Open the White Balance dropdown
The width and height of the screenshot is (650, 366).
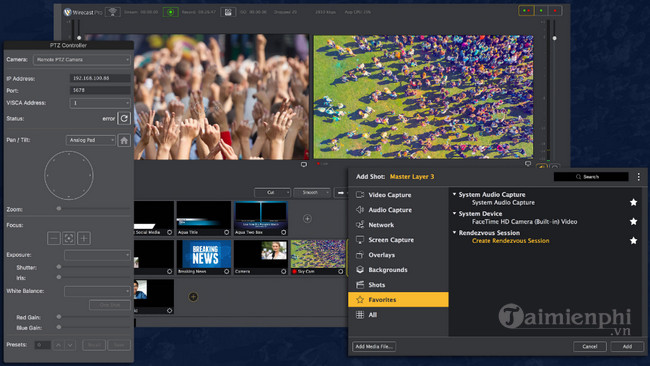point(97,291)
